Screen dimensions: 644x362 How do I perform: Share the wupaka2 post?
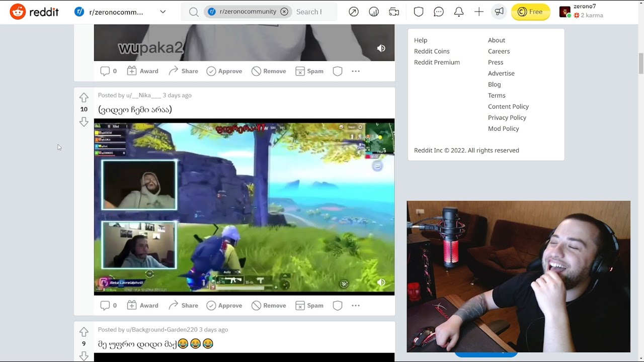[183, 71]
